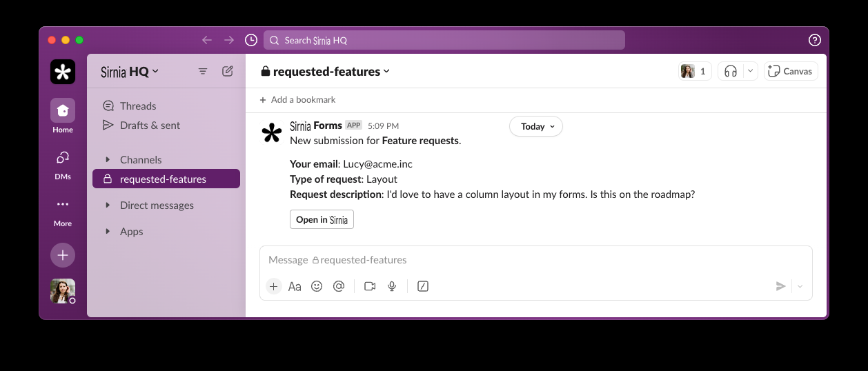Click the 'Feature requests' bold text
Image resolution: width=868 pixels, height=371 pixels.
point(420,141)
